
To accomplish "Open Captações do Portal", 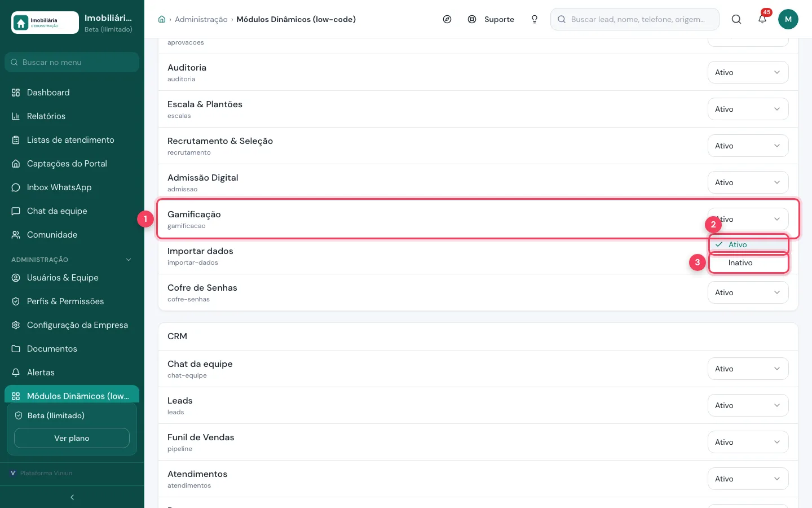I will pos(72,164).
